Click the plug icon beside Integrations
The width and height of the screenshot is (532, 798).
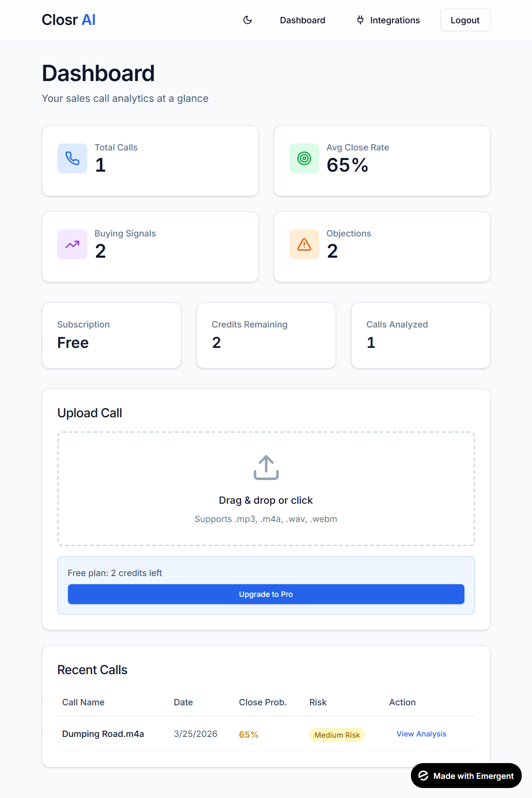[360, 20]
